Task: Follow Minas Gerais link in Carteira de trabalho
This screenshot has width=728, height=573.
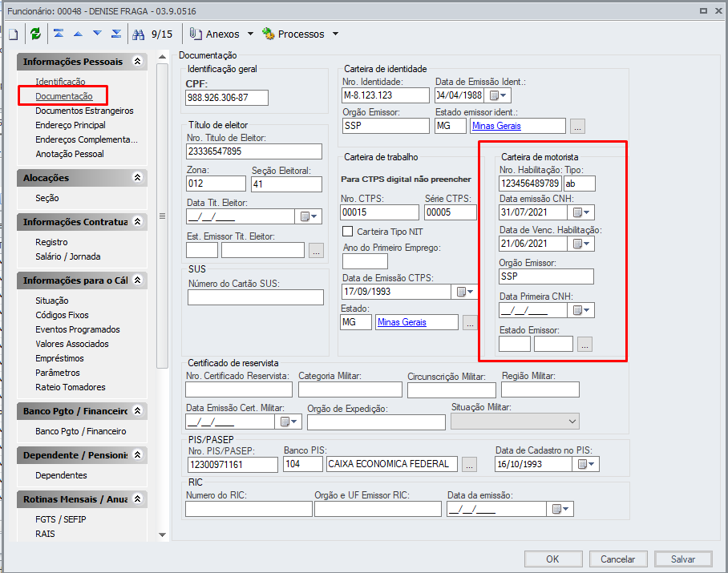Action: click(402, 322)
